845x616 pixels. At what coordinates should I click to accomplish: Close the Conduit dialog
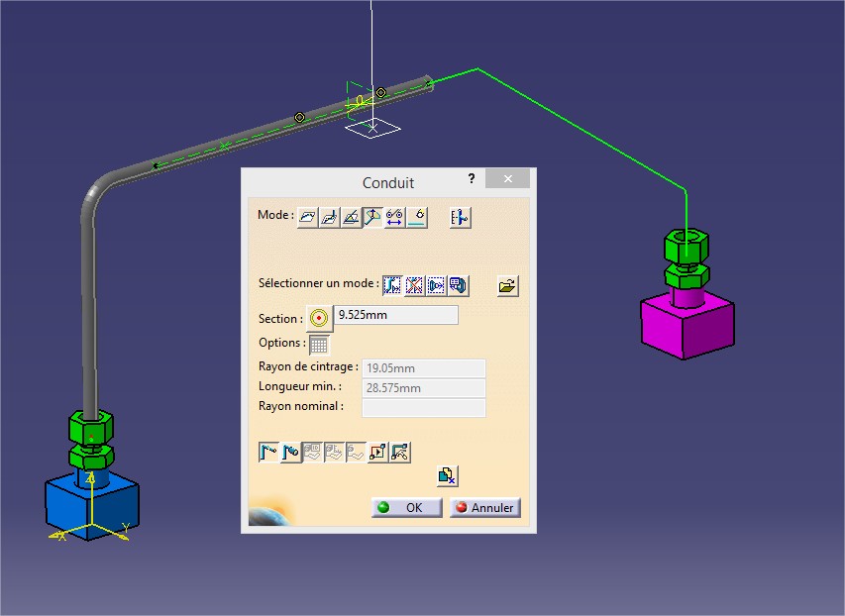(x=507, y=178)
